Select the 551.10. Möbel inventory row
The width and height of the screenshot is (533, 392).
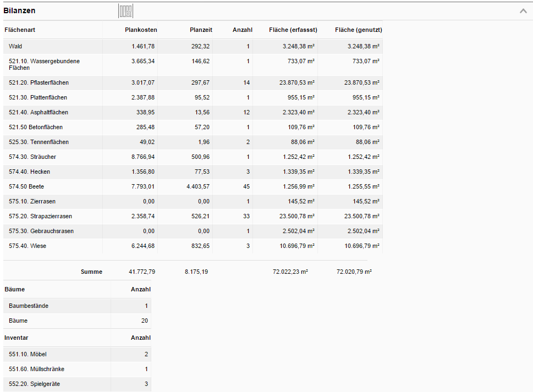pos(77,354)
